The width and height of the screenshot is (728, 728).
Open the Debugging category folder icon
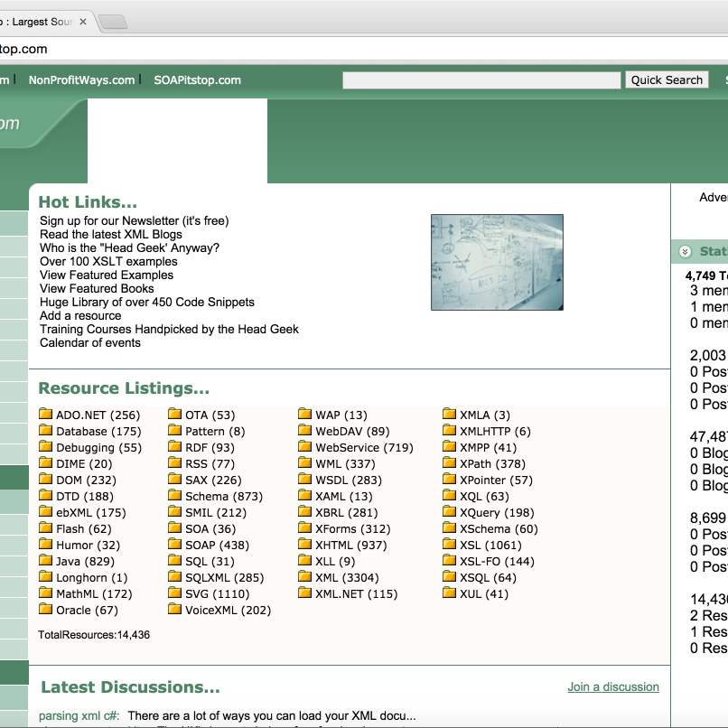tap(45, 445)
